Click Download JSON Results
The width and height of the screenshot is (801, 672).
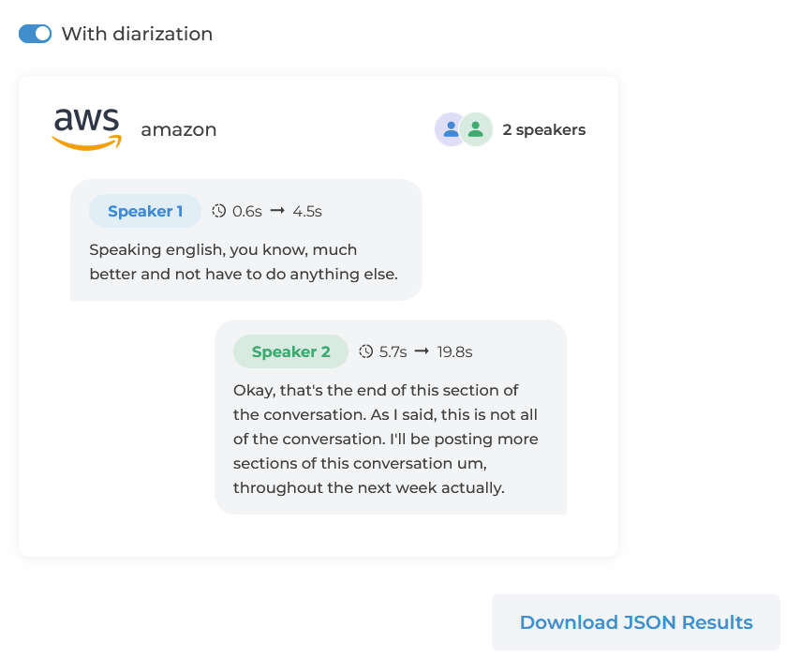pyautogui.click(x=636, y=621)
